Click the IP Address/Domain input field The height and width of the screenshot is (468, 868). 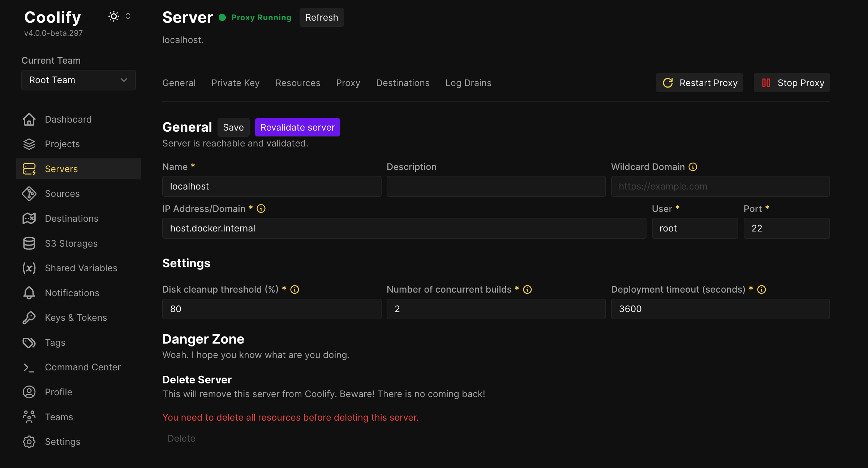click(x=404, y=228)
